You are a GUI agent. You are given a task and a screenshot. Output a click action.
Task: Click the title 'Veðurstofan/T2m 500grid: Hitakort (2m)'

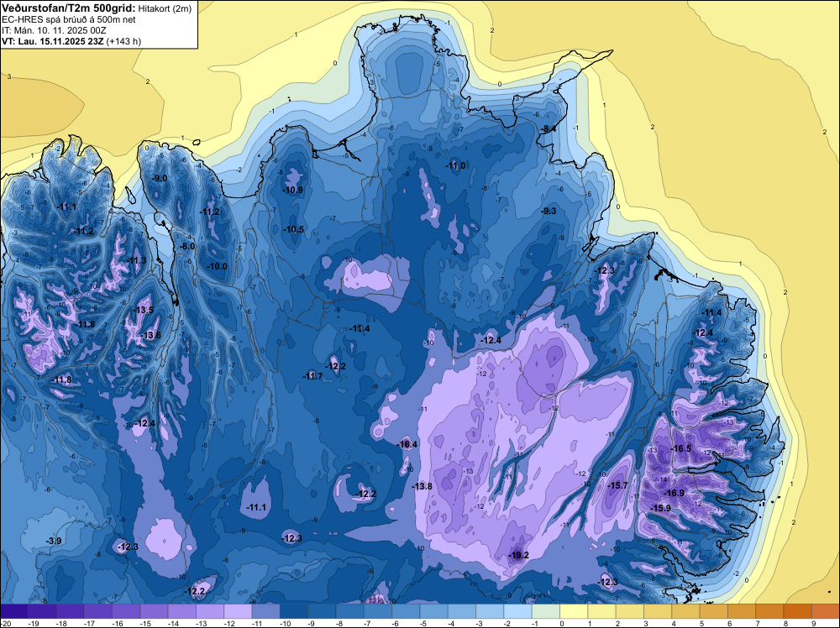coord(97,8)
